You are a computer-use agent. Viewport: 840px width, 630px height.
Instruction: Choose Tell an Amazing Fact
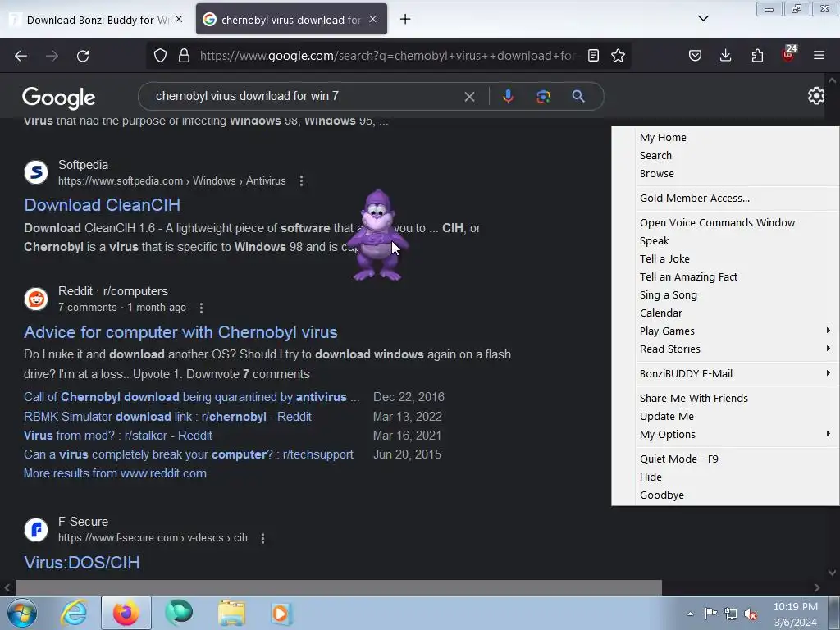click(x=688, y=277)
